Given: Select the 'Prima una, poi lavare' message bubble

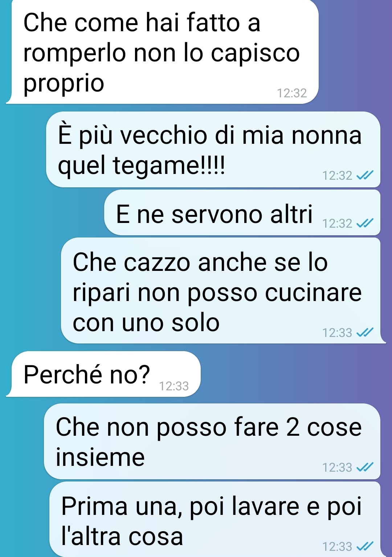Looking at the screenshot, I should pyautogui.click(x=215, y=520).
